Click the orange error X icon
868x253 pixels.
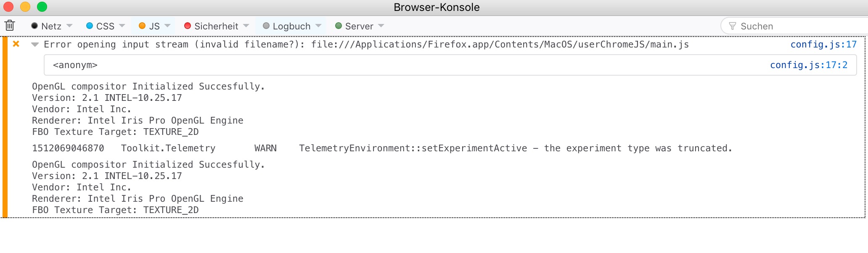pyautogui.click(x=16, y=44)
